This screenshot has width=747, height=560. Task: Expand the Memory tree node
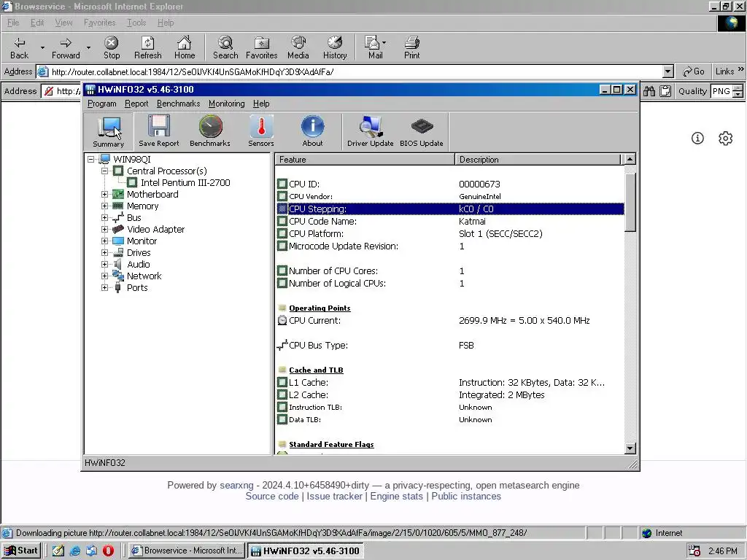[105, 206]
